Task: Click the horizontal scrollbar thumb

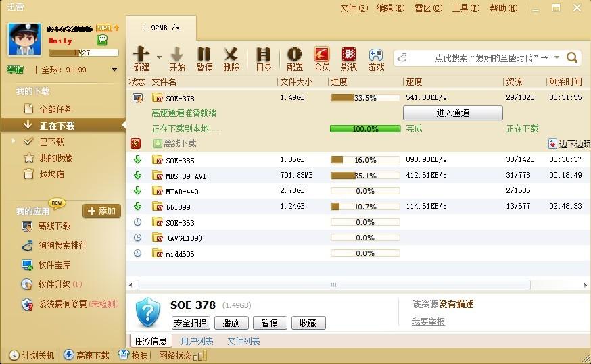Action: point(333,285)
